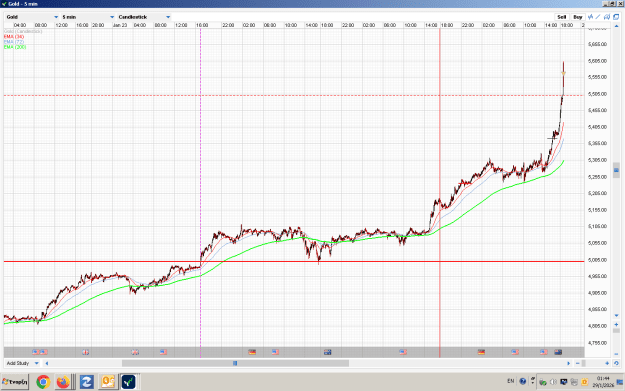
Task: Click the help question mark tray icon
Action: click(x=523, y=381)
